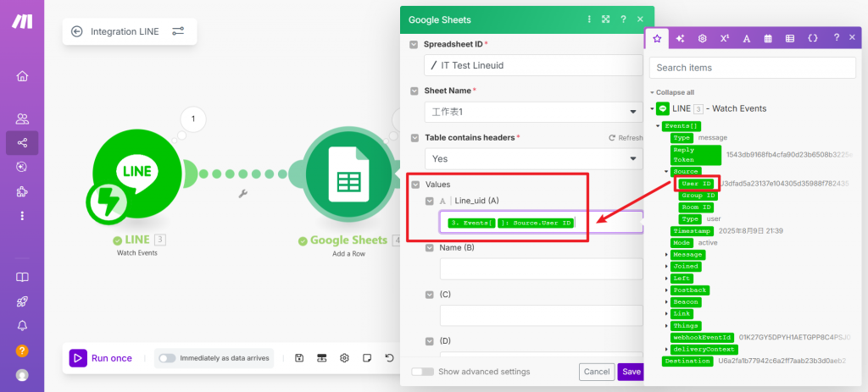Click the Refresh link beside Table contains headers
Image resolution: width=868 pixels, height=392 pixels.
pos(626,138)
